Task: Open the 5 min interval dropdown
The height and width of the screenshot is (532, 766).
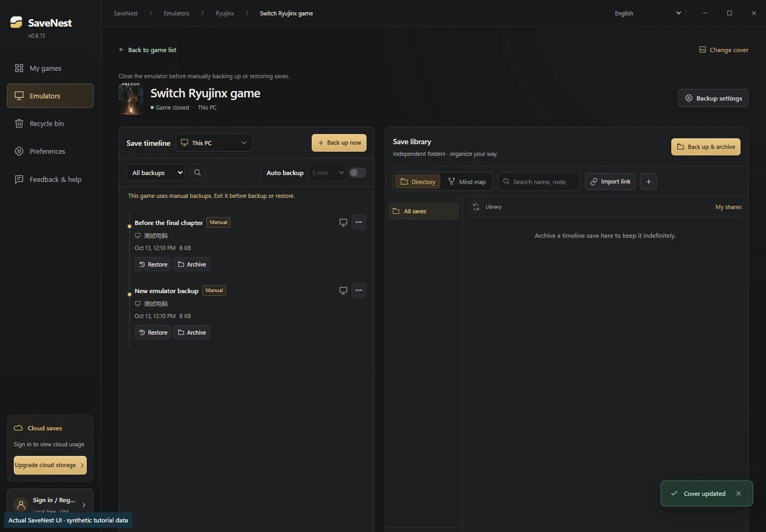Action: click(x=327, y=173)
